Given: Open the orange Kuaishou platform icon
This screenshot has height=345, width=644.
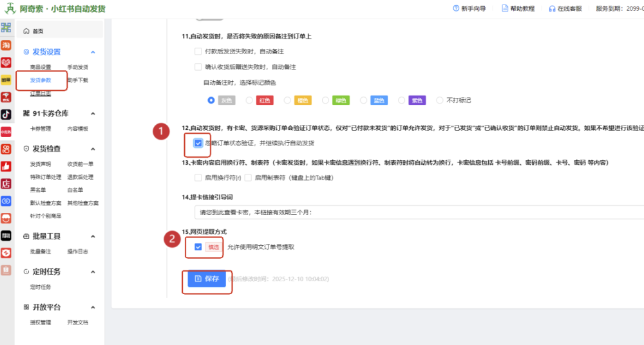Looking at the screenshot, I should click(x=6, y=149).
